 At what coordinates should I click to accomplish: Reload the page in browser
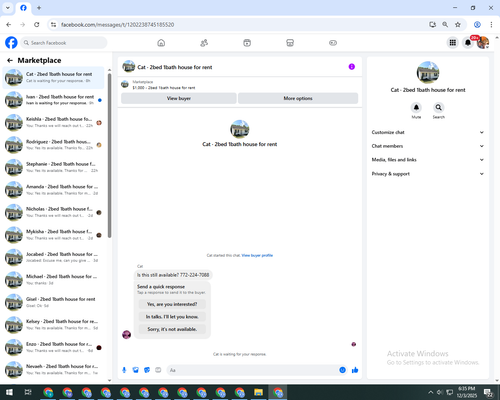(x=37, y=25)
